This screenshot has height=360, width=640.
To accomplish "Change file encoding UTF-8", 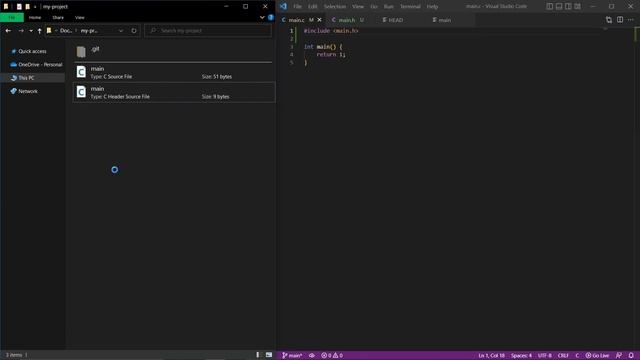I will 544,356.
